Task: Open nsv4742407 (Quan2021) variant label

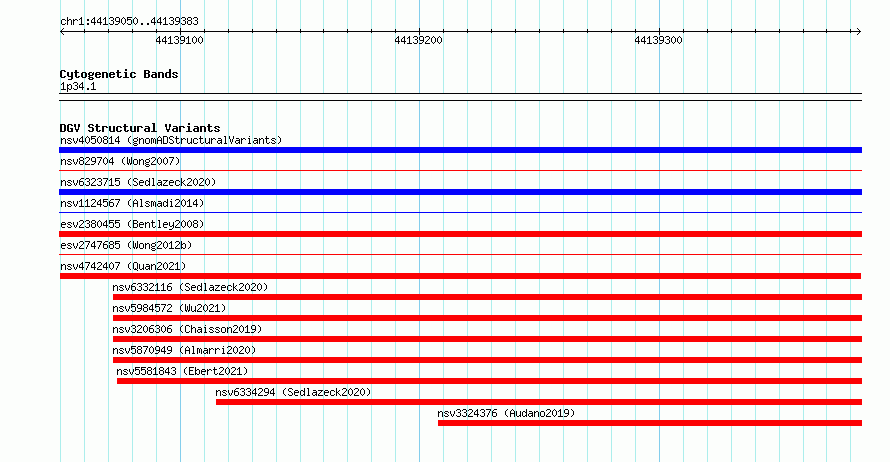Action: pyautogui.click(x=123, y=266)
